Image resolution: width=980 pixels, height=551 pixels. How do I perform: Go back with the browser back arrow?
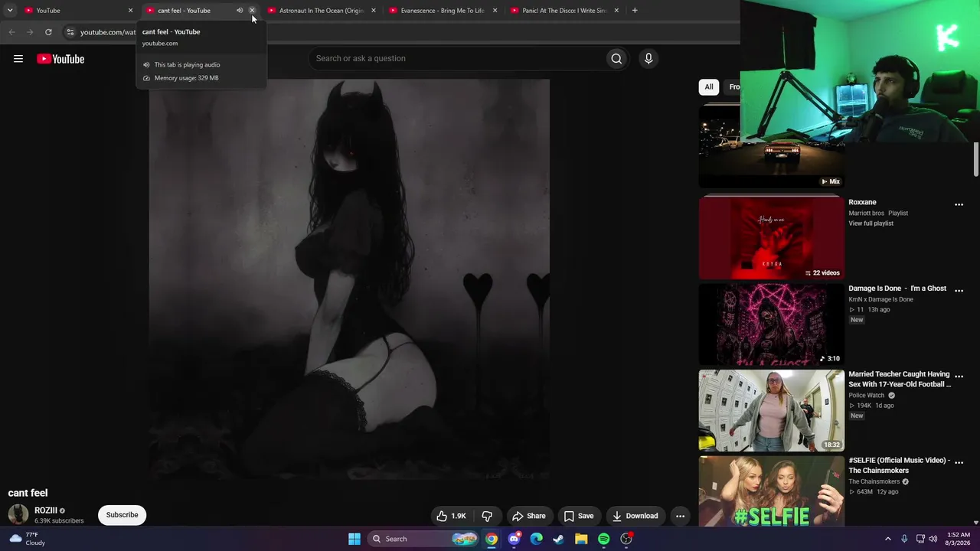pos(11,32)
